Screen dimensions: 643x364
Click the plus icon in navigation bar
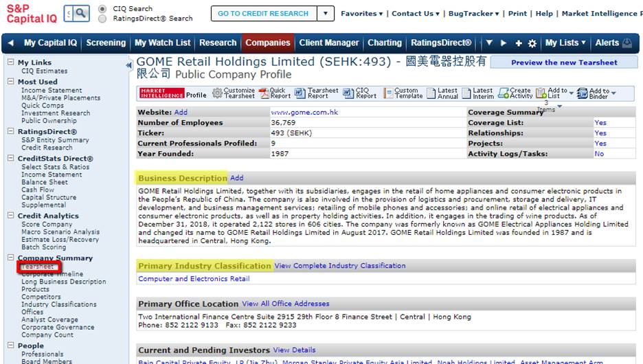(519, 43)
